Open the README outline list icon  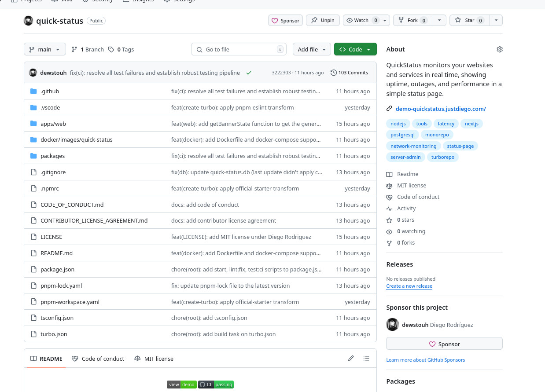pos(366,359)
